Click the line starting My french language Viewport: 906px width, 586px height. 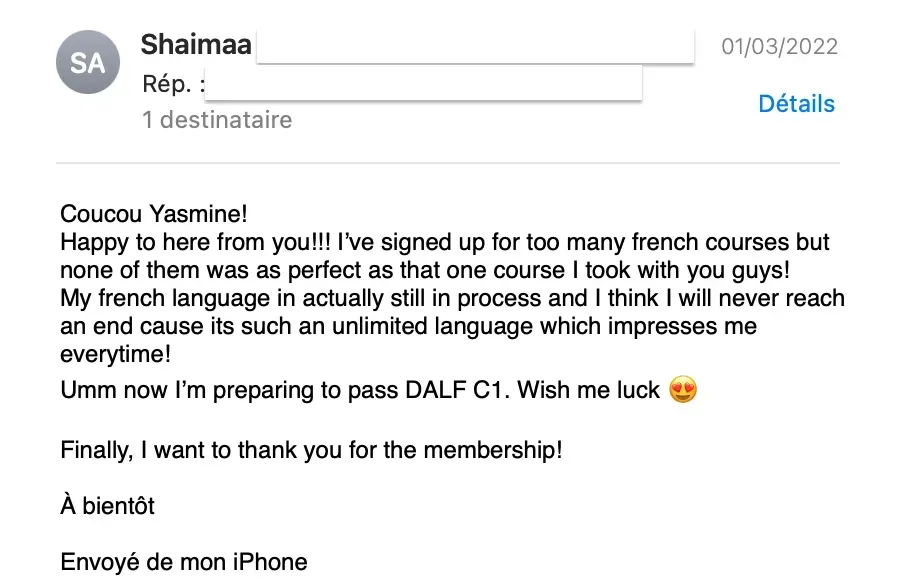point(452,298)
